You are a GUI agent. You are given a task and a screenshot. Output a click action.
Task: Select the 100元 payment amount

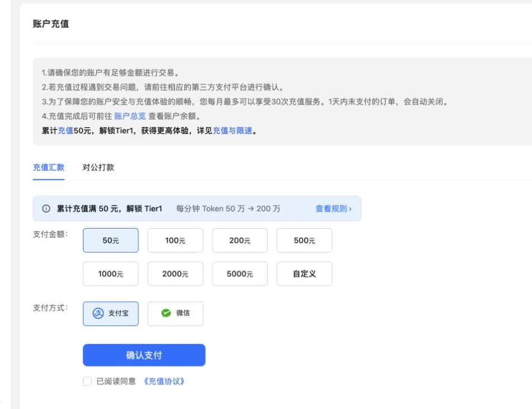tap(175, 240)
